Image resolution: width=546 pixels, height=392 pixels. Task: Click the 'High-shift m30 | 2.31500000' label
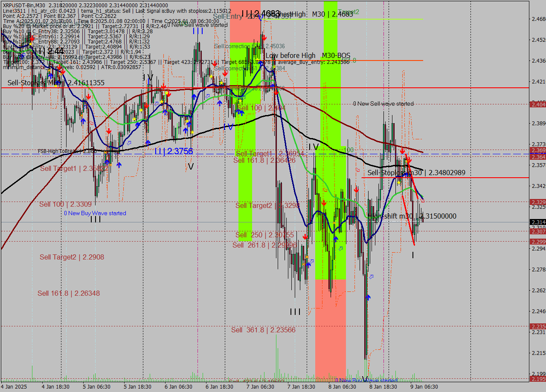coord(412,216)
